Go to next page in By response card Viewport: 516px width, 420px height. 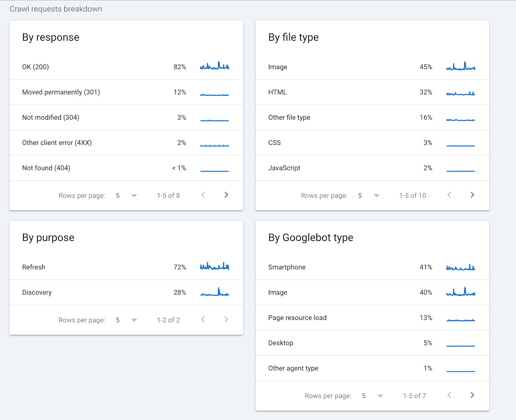(x=226, y=195)
